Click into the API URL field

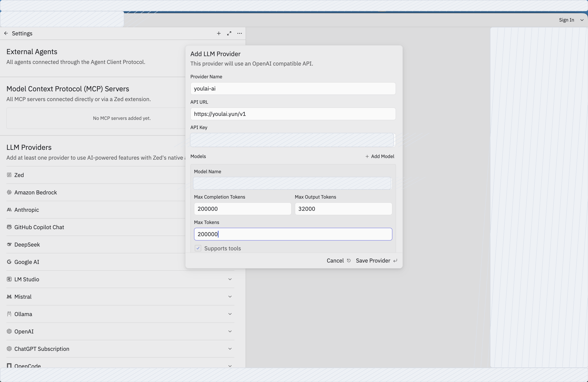click(293, 114)
